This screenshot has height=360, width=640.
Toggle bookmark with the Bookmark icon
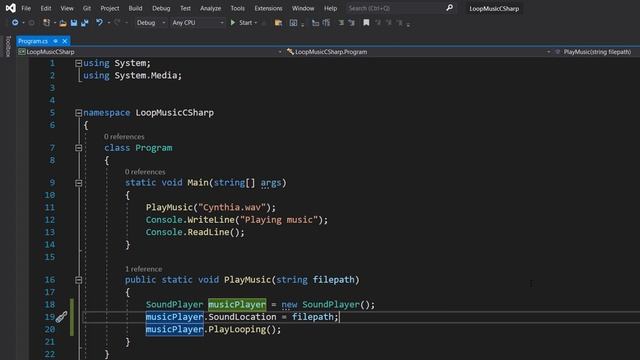[x=366, y=22]
